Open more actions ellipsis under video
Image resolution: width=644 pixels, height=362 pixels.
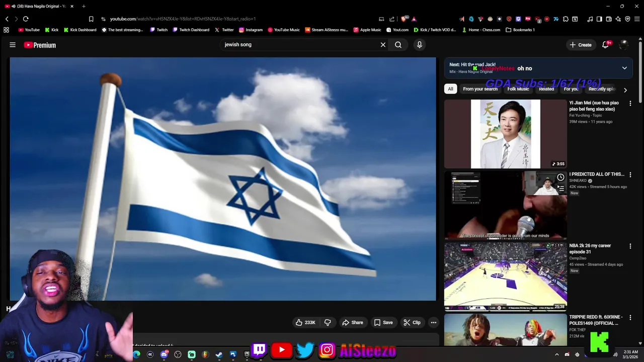coord(433,322)
